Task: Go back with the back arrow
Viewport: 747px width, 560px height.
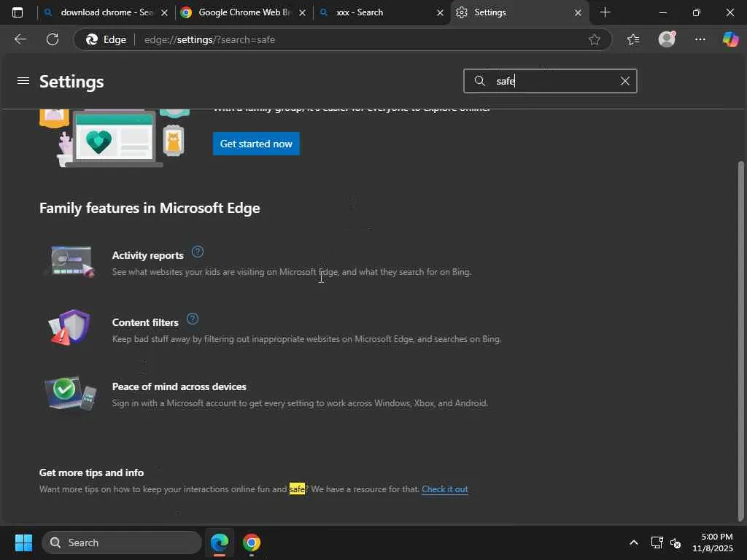Action: click(20, 39)
